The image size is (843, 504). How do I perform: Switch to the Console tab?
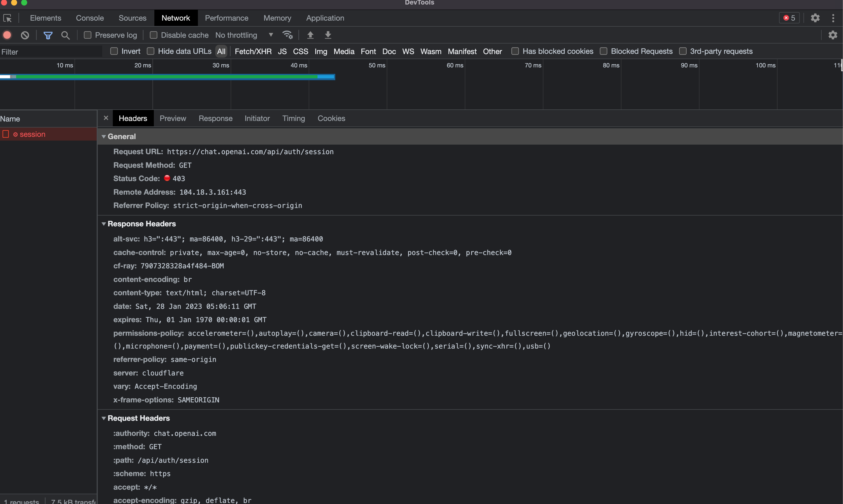coord(90,18)
